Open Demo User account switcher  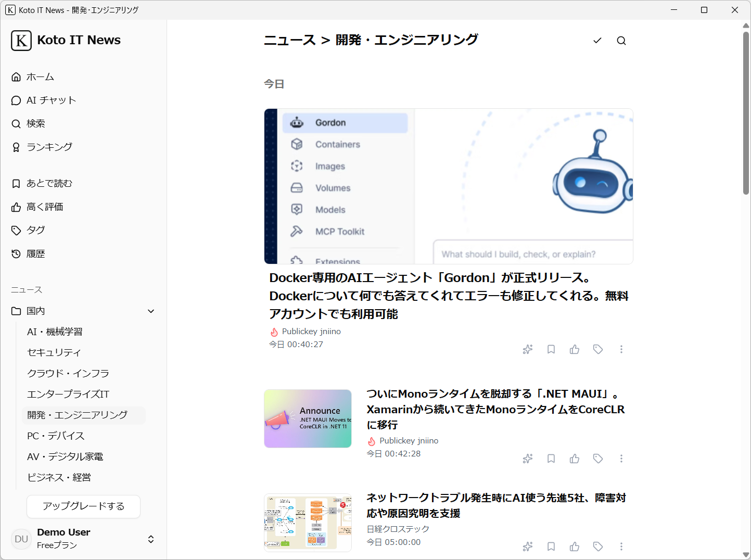[x=151, y=539]
